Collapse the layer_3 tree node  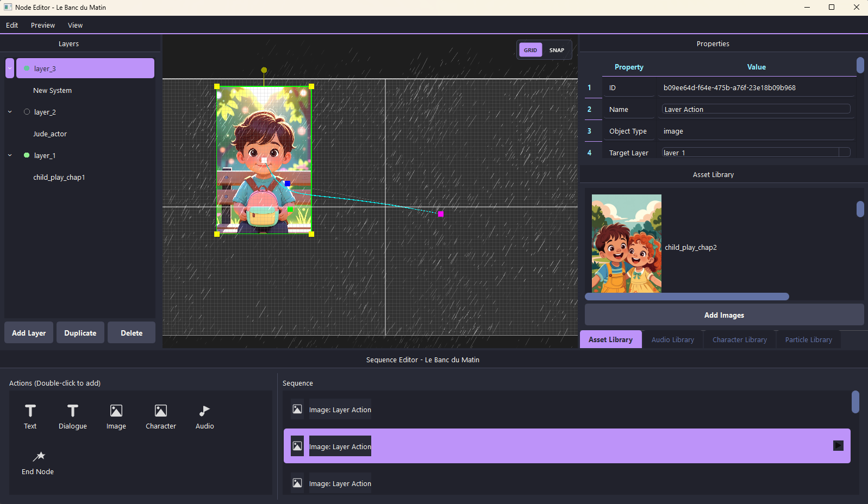pos(10,68)
